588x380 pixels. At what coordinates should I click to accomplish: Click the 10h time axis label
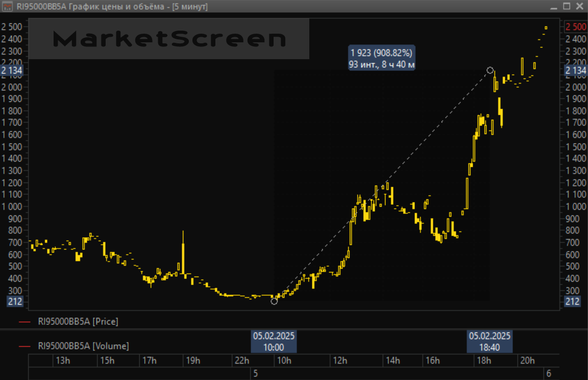[x=284, y=361]
